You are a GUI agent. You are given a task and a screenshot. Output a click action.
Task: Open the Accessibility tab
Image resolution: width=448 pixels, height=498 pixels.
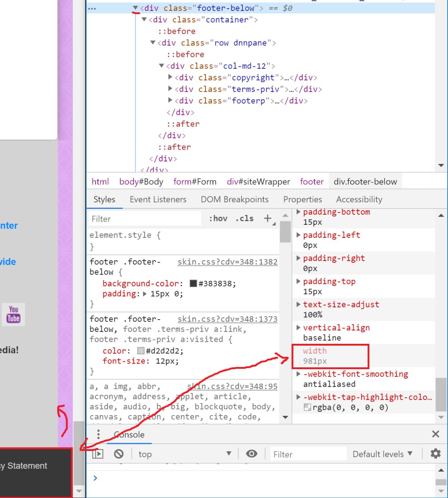point(359,199)
